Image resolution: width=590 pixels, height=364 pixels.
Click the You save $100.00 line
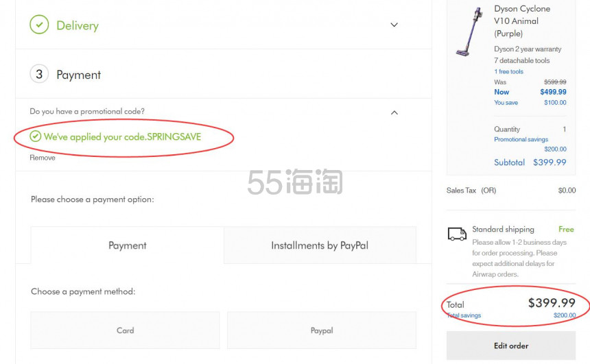530,102
